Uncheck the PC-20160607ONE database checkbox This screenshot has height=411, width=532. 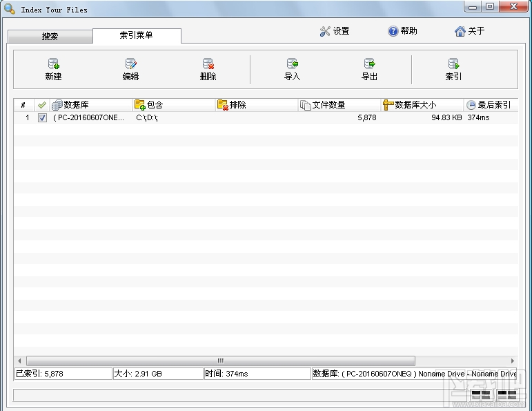(x=42, y=118)
